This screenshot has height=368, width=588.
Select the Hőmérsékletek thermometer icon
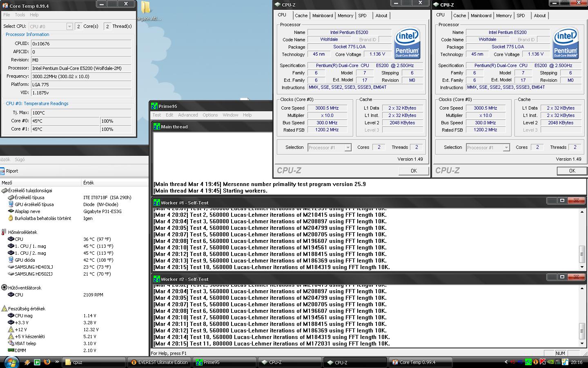(4, 232)
